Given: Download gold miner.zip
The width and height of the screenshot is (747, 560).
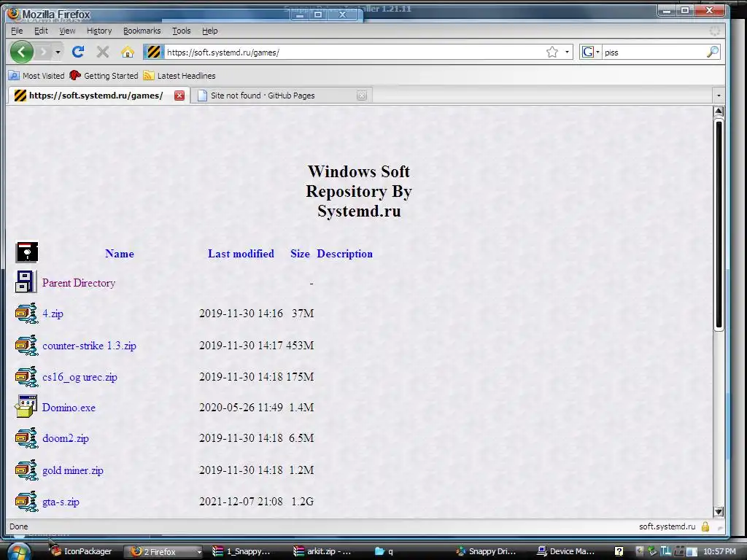Looking at the screenshot, I should pyautogui.click(x=73, y=470).
